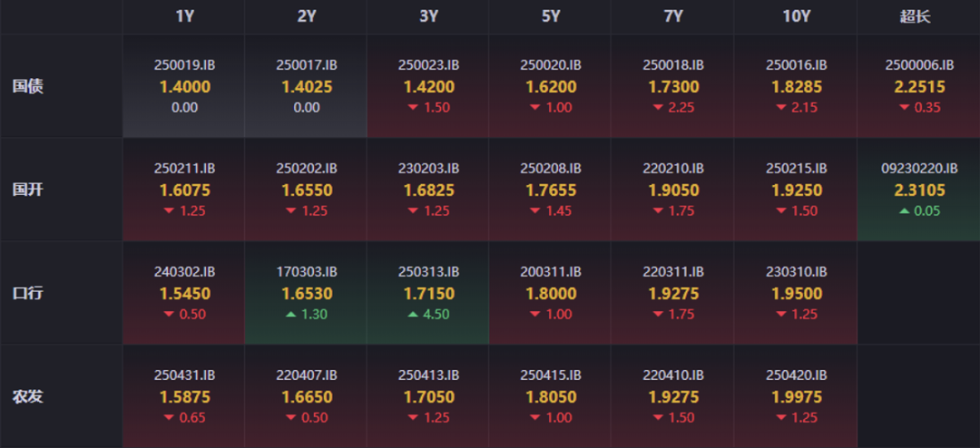Click the green up arrow beside 1.30
Image resolution: width=980 pixels, height=448 pixels.
click(291, 315)
